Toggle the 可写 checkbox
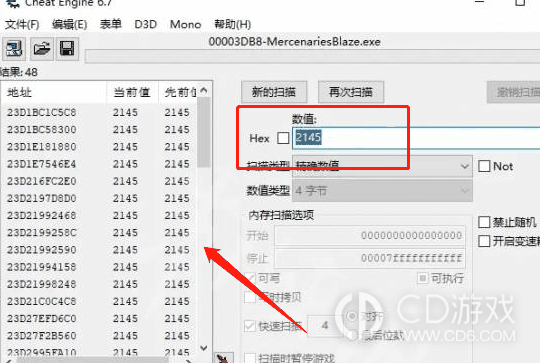The height and width of the screenshot is (363, 540). pos(250,278)
